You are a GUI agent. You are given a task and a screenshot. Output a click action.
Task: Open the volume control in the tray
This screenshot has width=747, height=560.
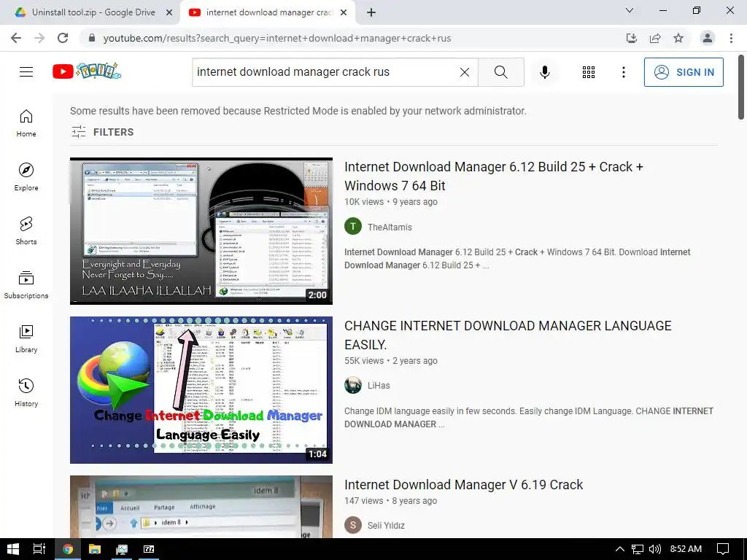pos(655,549)
